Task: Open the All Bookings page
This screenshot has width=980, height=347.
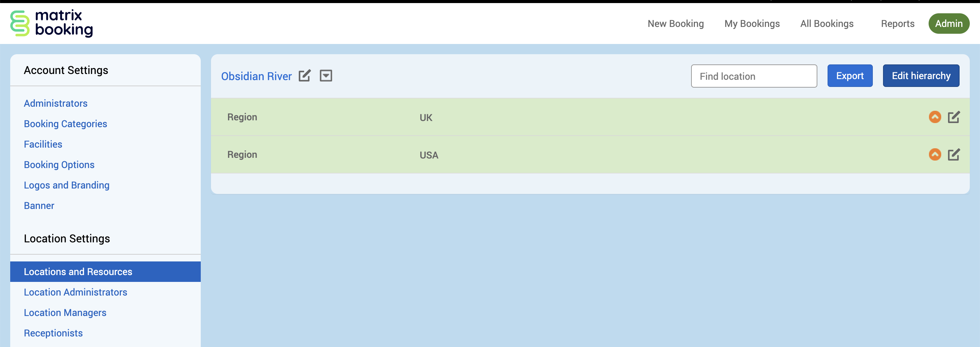Action: coord(827,24)
